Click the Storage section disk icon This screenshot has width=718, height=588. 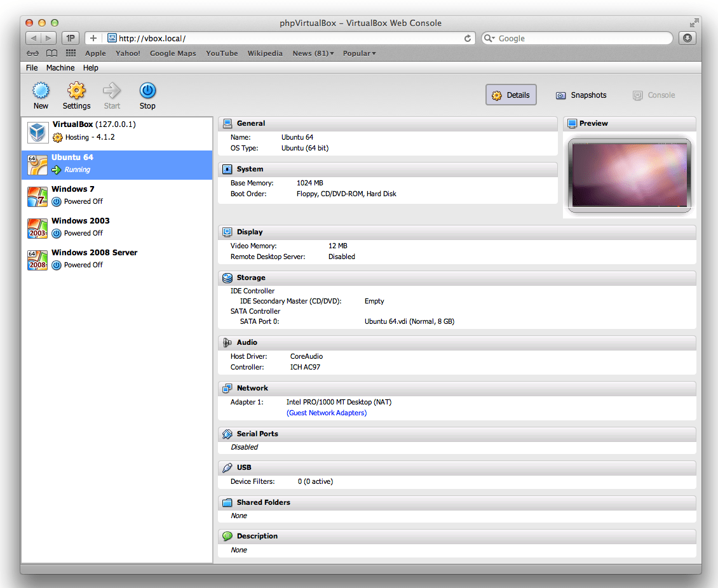click(227, 277)
